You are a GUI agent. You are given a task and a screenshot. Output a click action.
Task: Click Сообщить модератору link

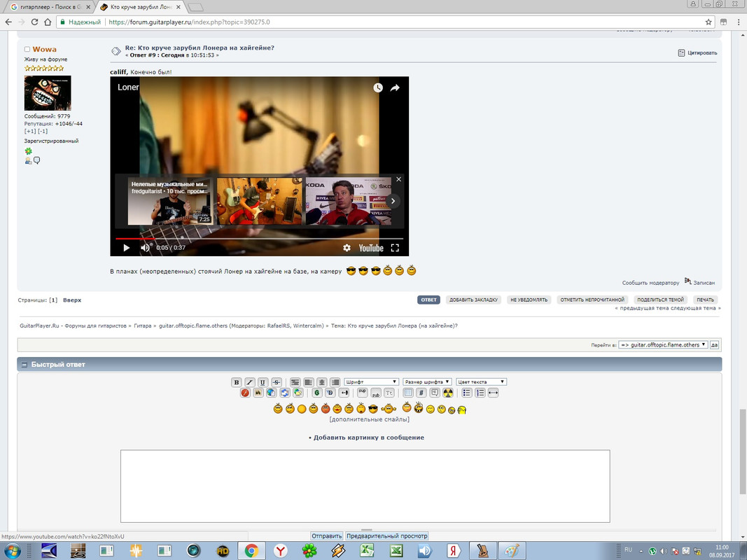[650, 283]
